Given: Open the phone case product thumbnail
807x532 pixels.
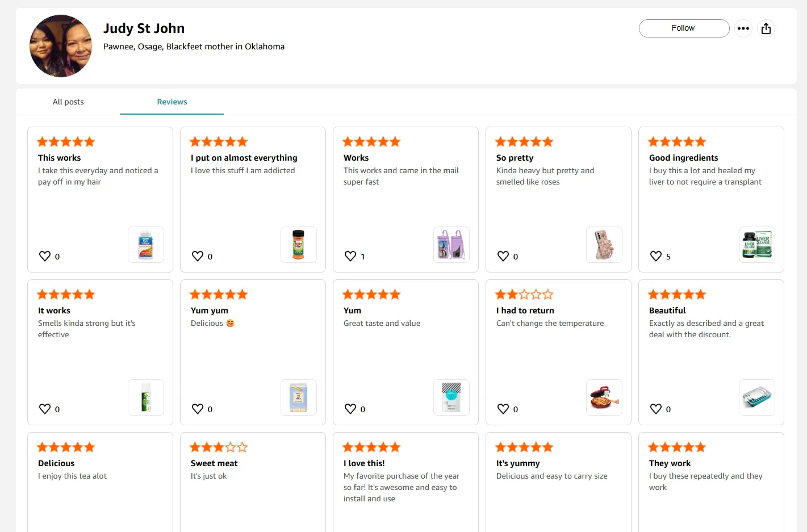Looking at the screenshot, I should tap(604, 245).
